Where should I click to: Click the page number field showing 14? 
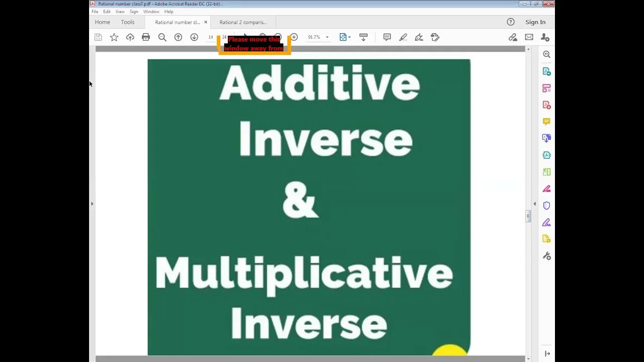tap(211, 37)
